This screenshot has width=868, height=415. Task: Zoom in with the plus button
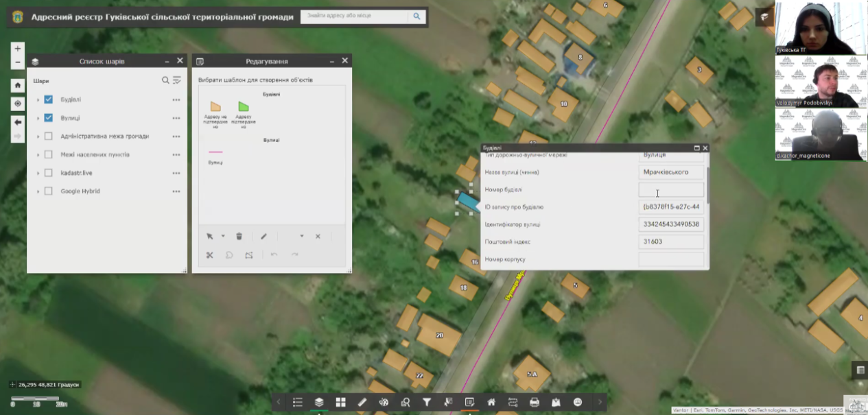click(18, 49)
